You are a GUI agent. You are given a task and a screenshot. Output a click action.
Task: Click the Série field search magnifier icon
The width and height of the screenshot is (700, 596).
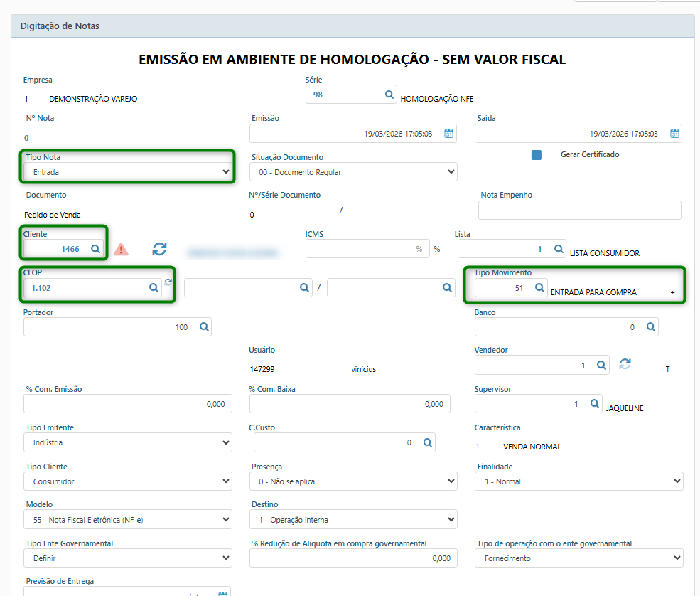pyautogui.click(x=389, y=95)
